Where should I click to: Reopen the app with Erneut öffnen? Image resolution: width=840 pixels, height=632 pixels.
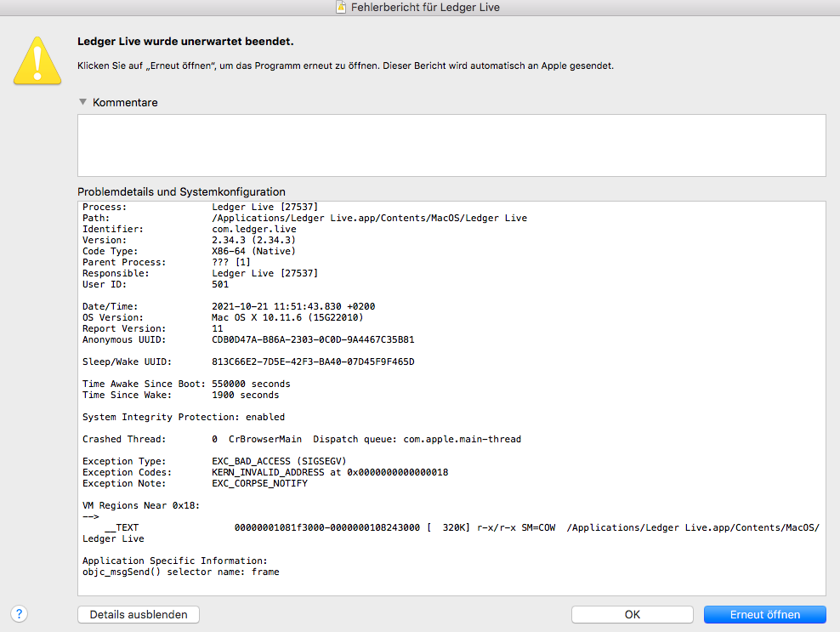coord(764,614)
